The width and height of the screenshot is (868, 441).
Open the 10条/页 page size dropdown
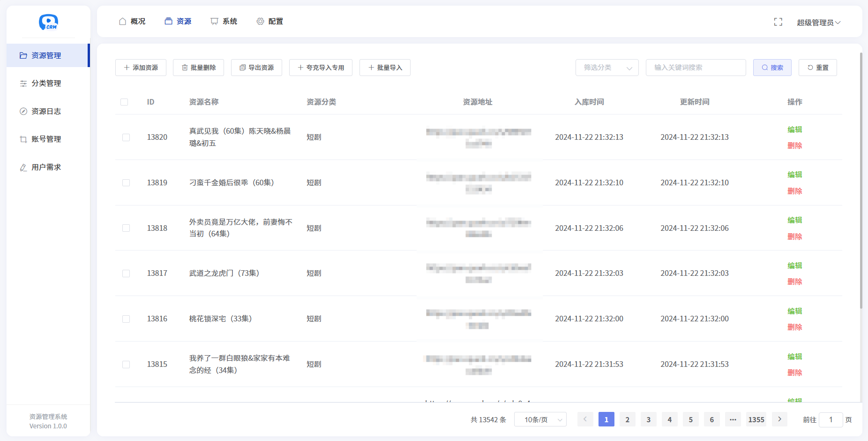pyautogui.click(x=540, y=419)
